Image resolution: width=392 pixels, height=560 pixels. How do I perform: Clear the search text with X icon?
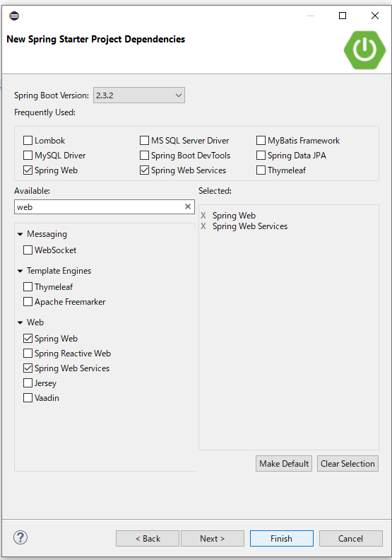(x=188, y=206)
